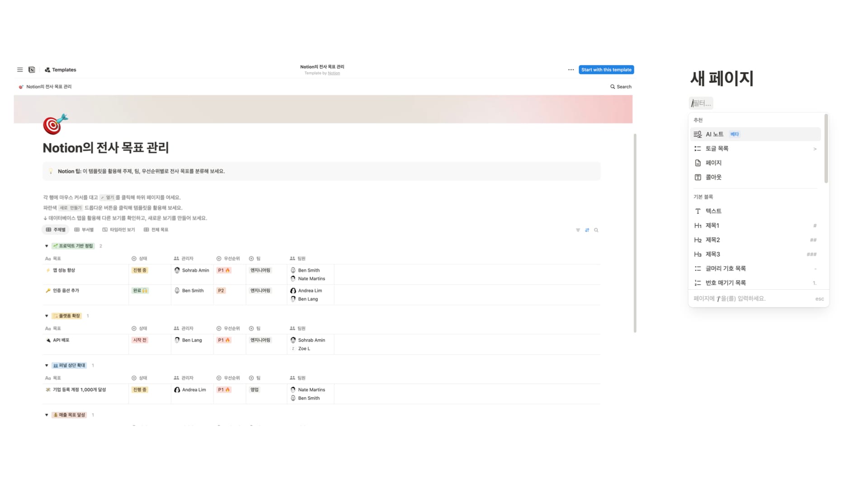Image resolution: width=868 pixels, height=488 pixels.
Task: Click Andrea Lim in the 관리자 column
Action: [190, 389]
